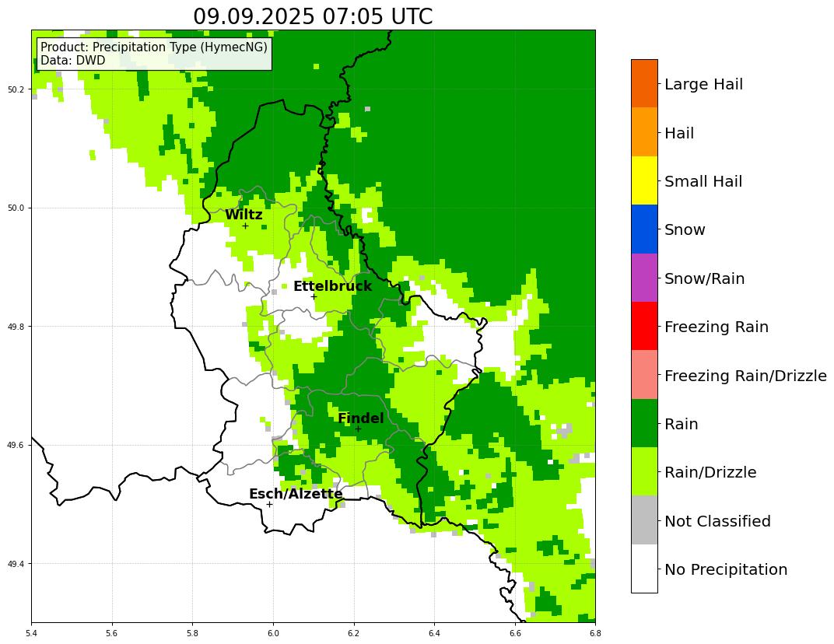Click the blue Snow legend swatch
The height and width of the screenshot is (644, 834).
tap(644, 229)
